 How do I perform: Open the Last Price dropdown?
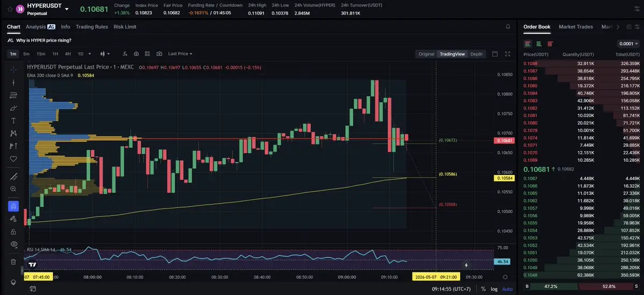click(180, 54)
